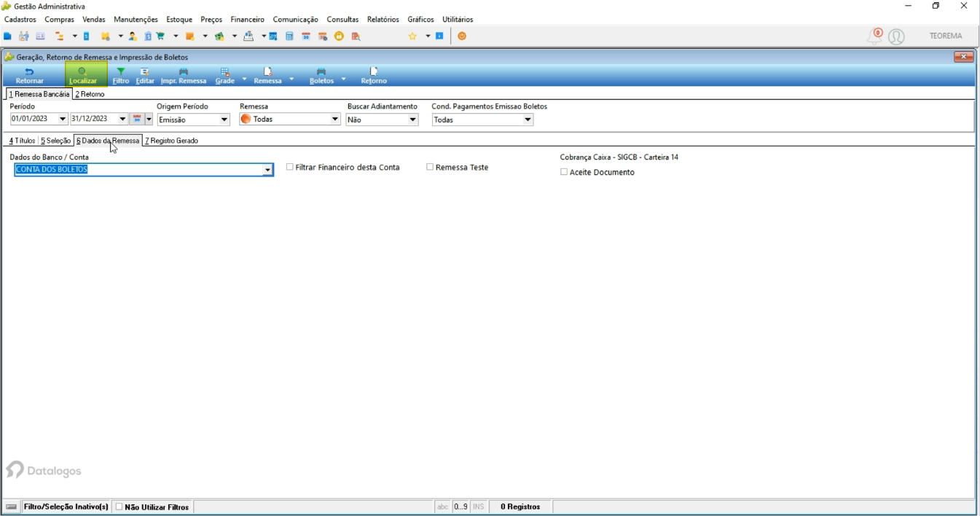This screenshot has height=516, width=980.
Task: Open the Buscar Adiantamento dropdown
Action: (x=413, y=120)
